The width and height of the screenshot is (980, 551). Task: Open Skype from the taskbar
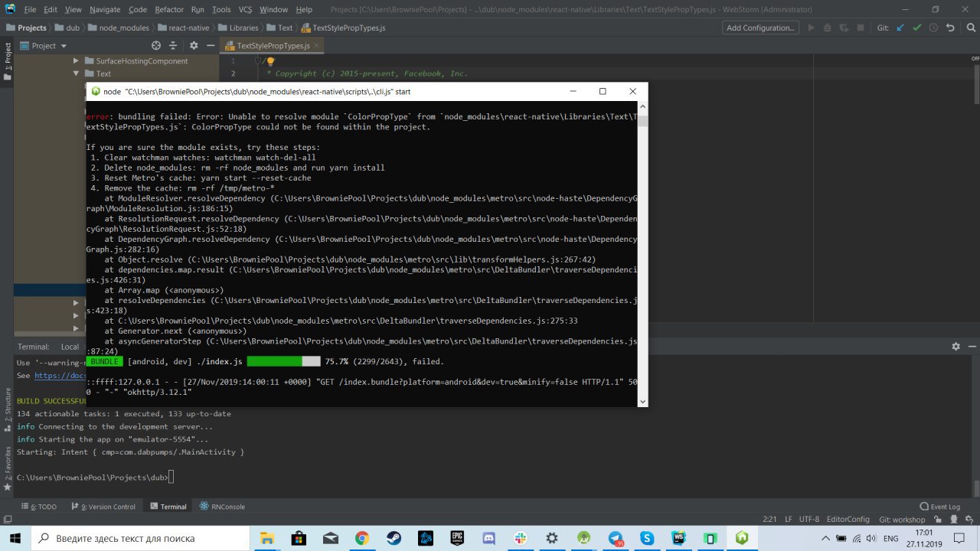click(647, 538)
